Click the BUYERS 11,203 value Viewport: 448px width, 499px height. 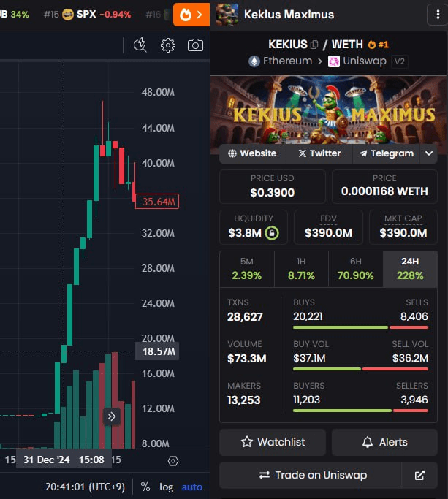(306, 400)
